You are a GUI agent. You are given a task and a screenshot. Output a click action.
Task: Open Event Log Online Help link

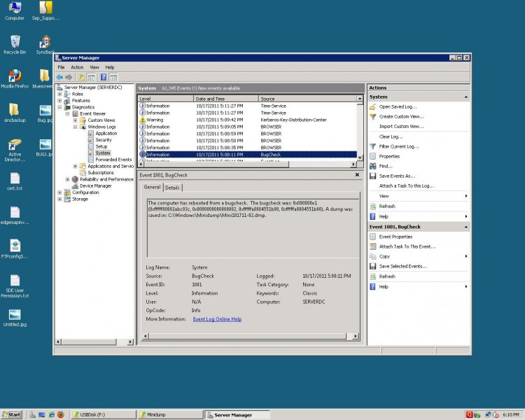[x=217, y=319]
